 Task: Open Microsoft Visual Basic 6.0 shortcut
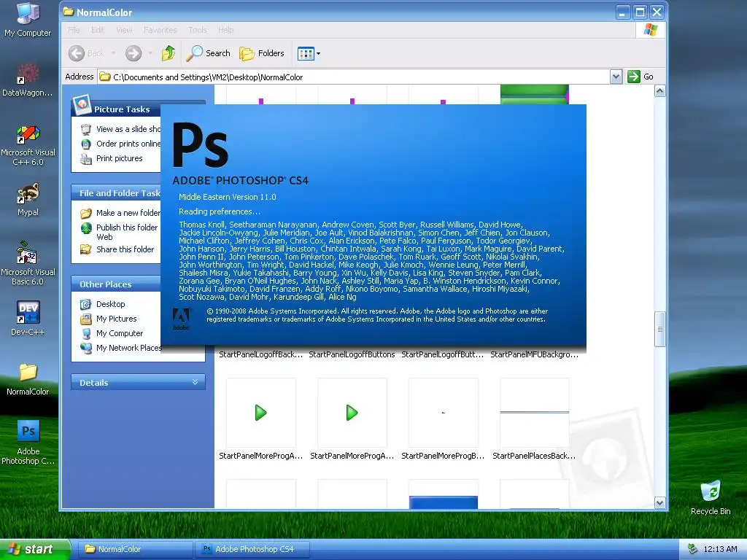28,263
